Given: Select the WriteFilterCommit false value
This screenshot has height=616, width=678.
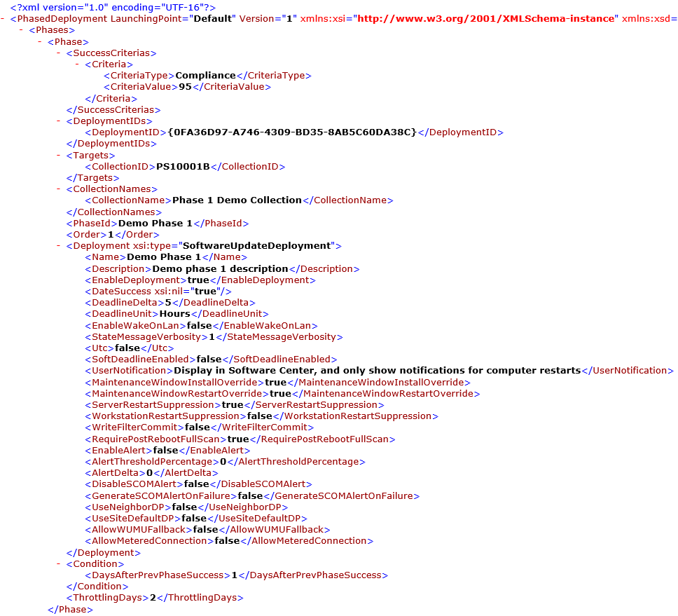Looking at the screenshot, I should [198, 427].
